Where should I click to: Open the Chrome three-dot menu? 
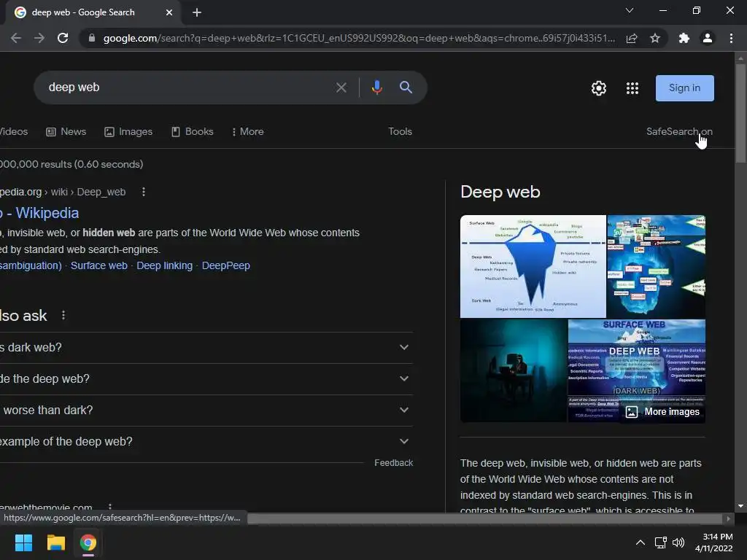(x=731, y=38)
